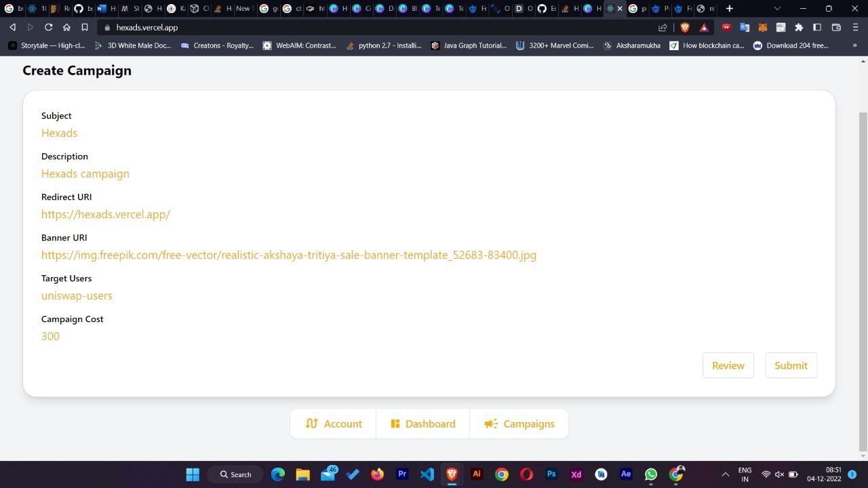Open the red fast-forward extension icon
This screenshot has width=868, height=488.
[726, 27]
